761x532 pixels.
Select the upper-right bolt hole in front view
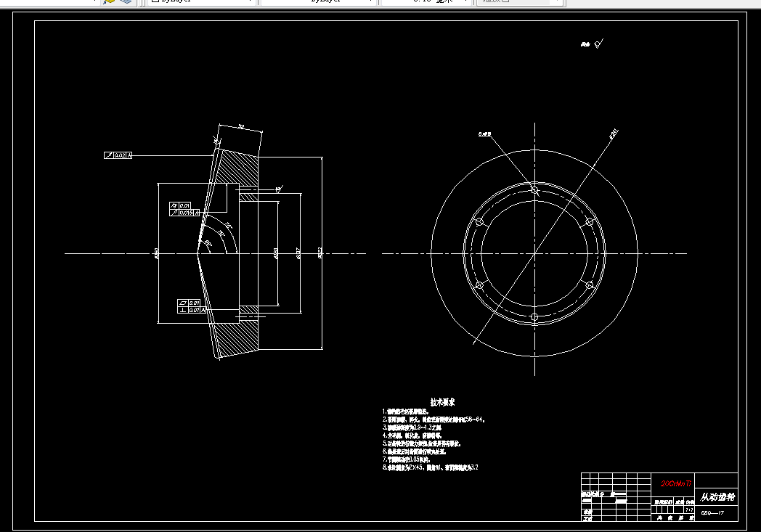point(590,221)
